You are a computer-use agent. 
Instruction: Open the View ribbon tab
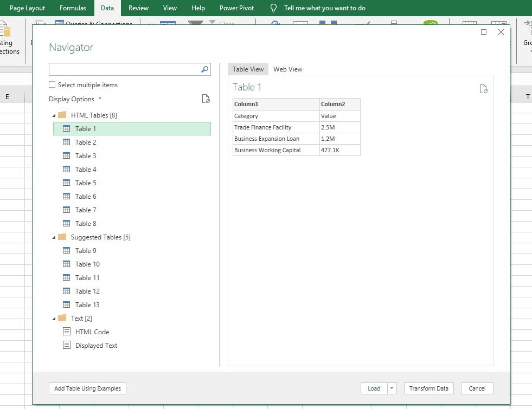click(x=170, y=8)
